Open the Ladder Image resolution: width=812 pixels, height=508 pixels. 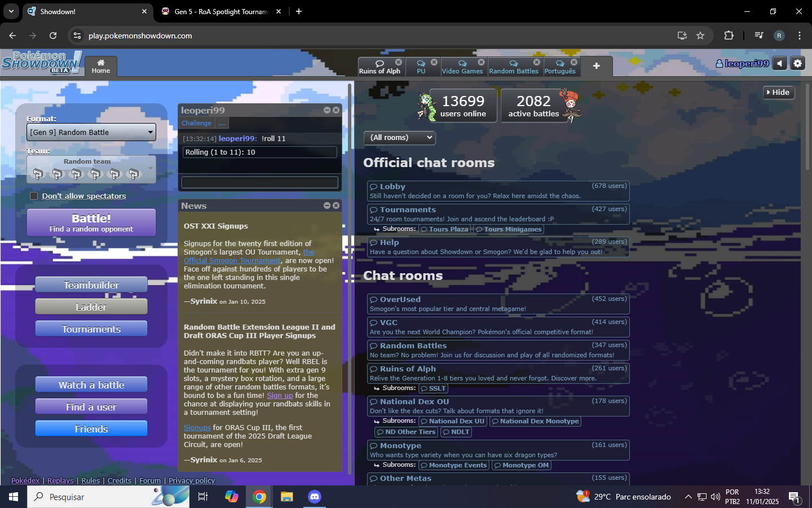91,307
